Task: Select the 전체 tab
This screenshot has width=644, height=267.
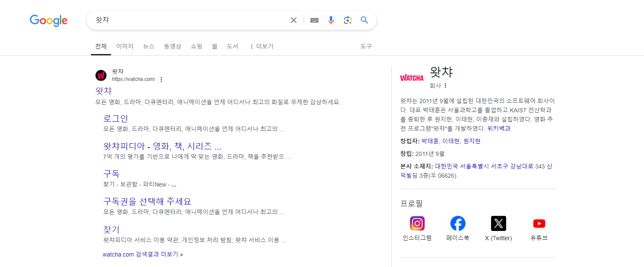Action: (101, 47)
